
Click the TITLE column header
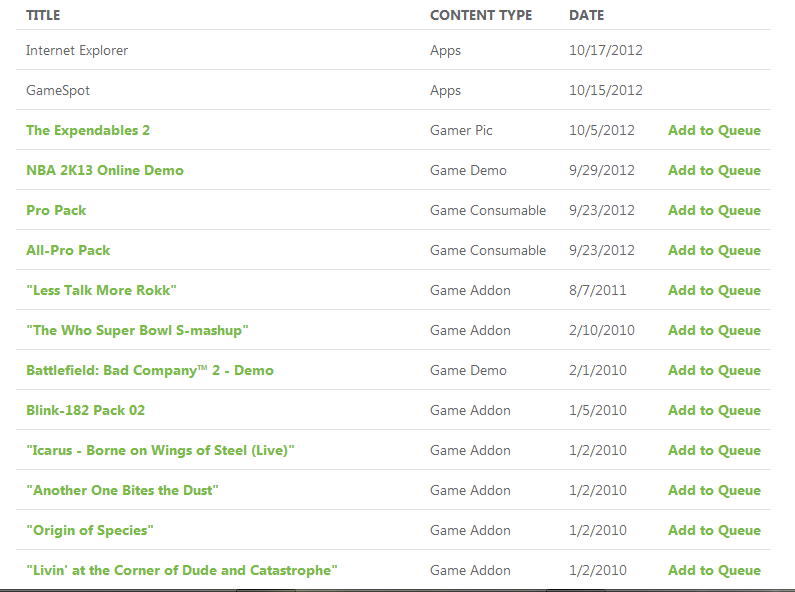pyautogui.click(x=43, y=15)
